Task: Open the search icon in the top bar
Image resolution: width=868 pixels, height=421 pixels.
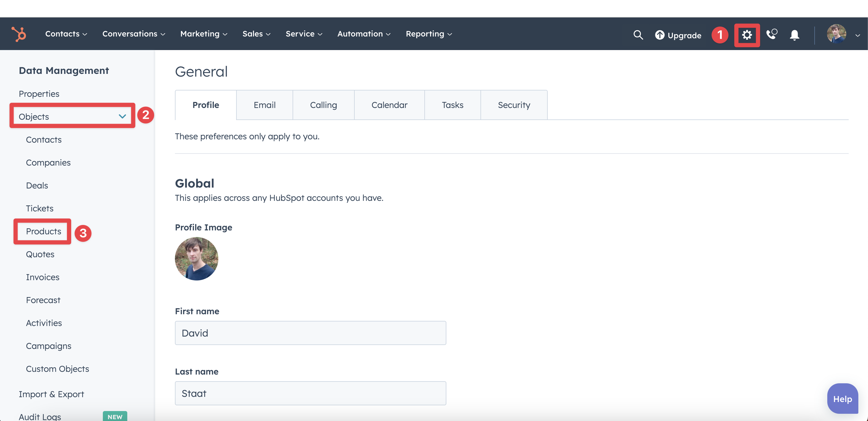Action: [x=638, y=35]
